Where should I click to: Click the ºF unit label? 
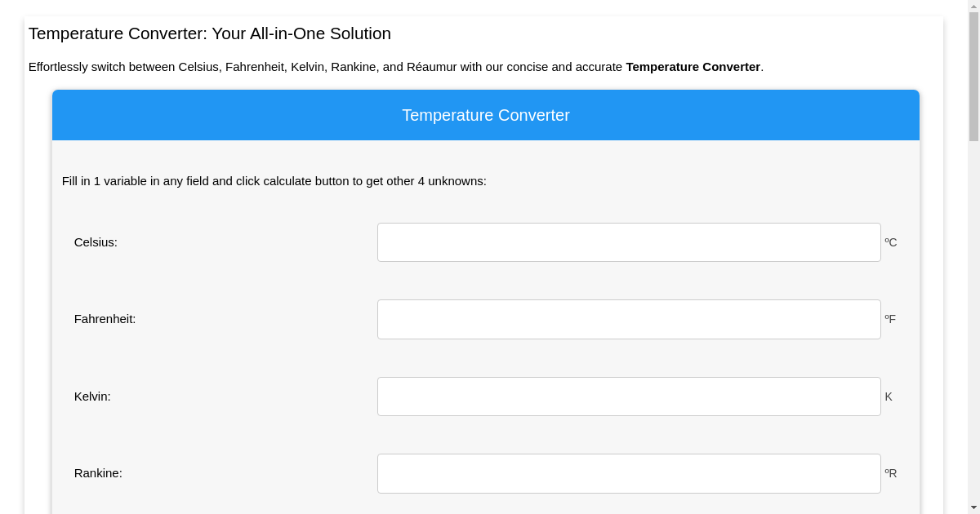[x=890, y=318]
